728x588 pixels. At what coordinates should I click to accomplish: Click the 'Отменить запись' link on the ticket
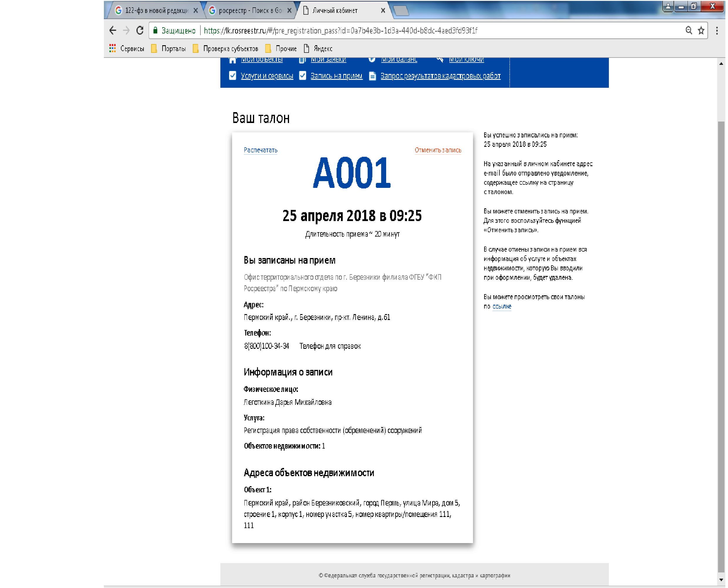click(438, 150)
